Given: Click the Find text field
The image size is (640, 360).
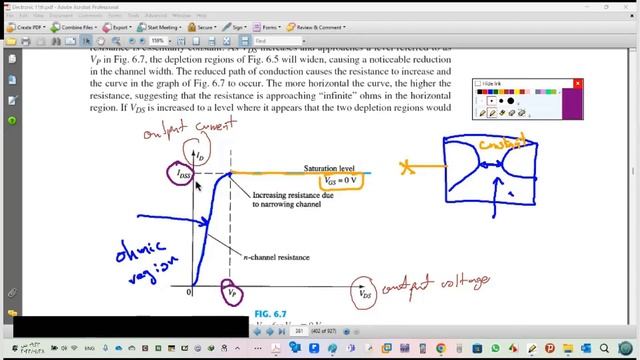Looking at the screenshot, I should (278, 41).
